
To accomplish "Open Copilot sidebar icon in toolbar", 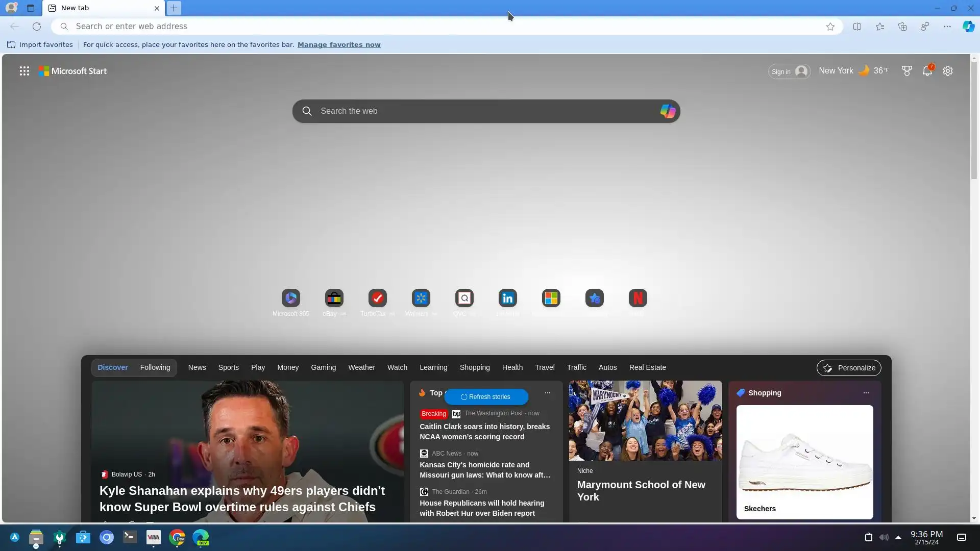I will pyautogui.click(x=968, y=27).
